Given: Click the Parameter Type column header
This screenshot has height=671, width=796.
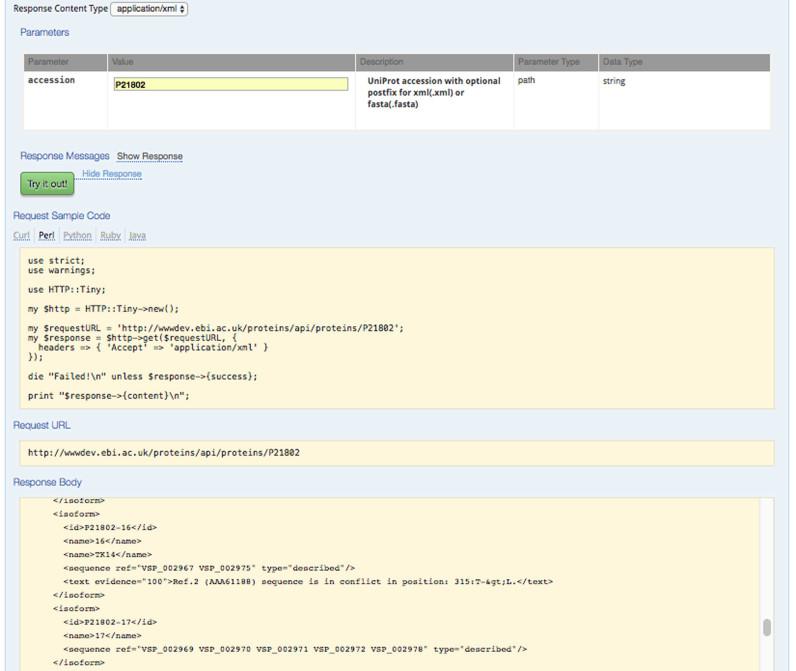Looking at the screenshot, I should pos(548,62).
